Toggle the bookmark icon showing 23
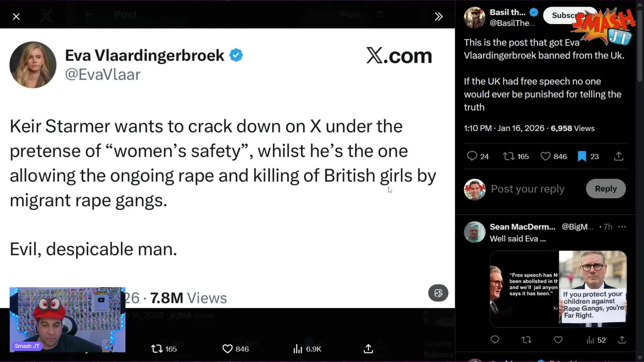Screen dimensions: 644x362 582,156
